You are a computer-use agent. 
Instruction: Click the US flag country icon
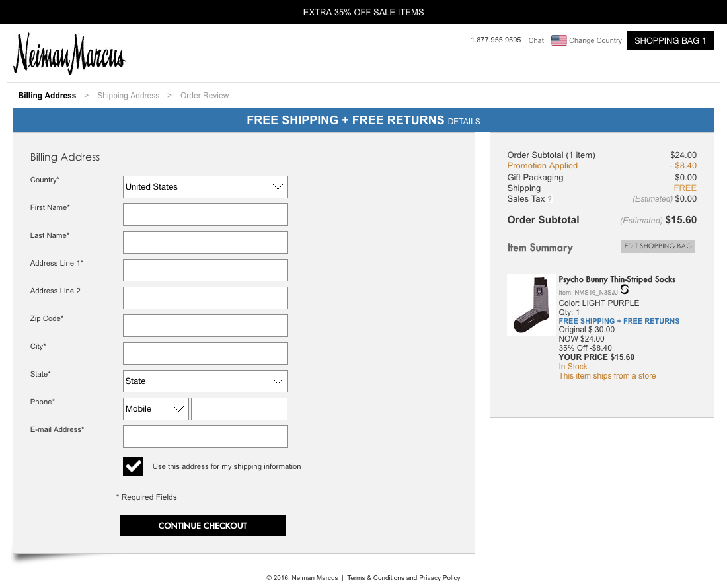(x=558, y=40)
